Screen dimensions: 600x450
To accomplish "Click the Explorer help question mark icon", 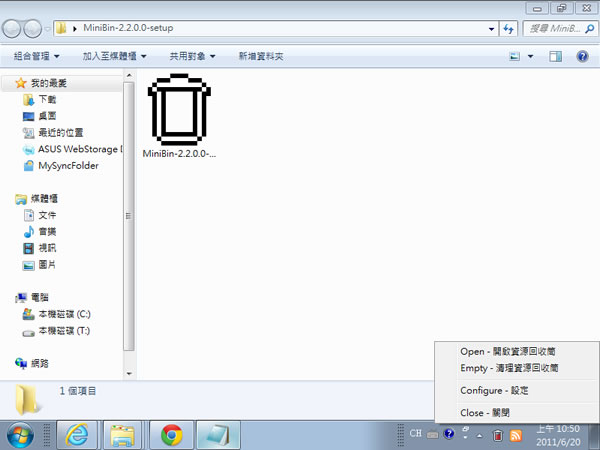I will (x=582, y=57).
